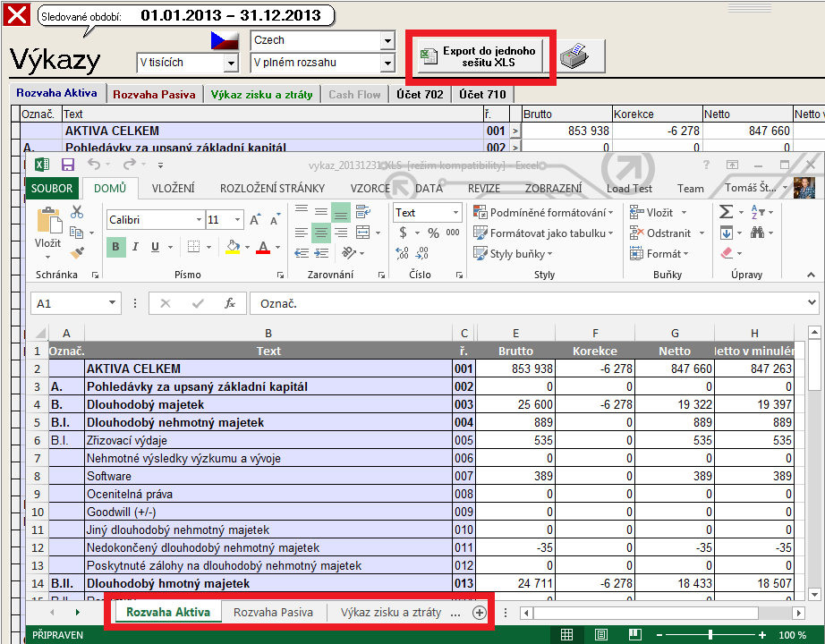
Task: Open Účet 702 tab in Výkazy
Action: [420, 95]
